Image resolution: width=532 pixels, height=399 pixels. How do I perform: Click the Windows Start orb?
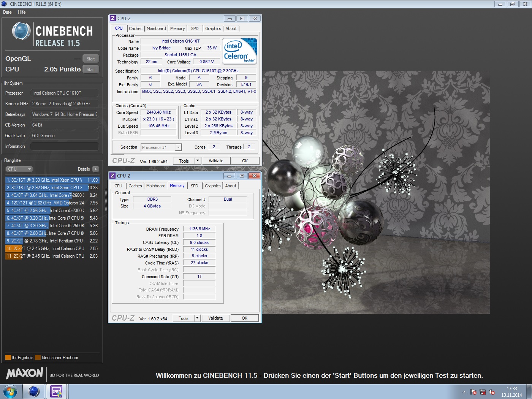tap(10, 391)
